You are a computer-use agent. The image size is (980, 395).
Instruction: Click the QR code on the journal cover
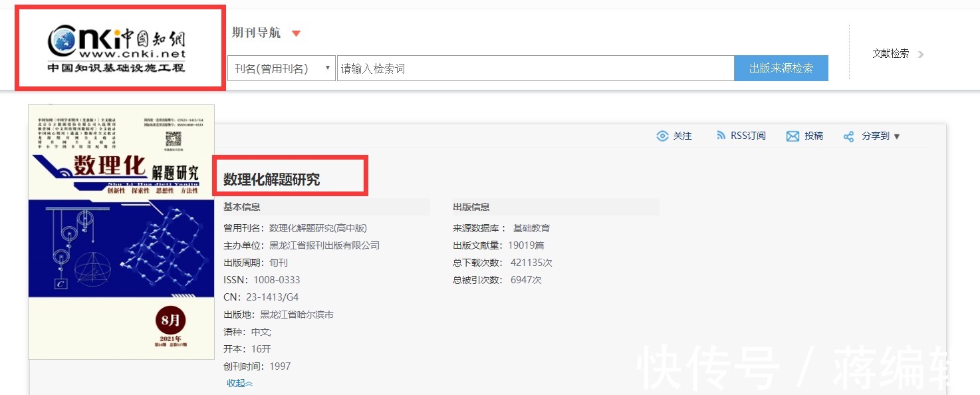[173, 140]
